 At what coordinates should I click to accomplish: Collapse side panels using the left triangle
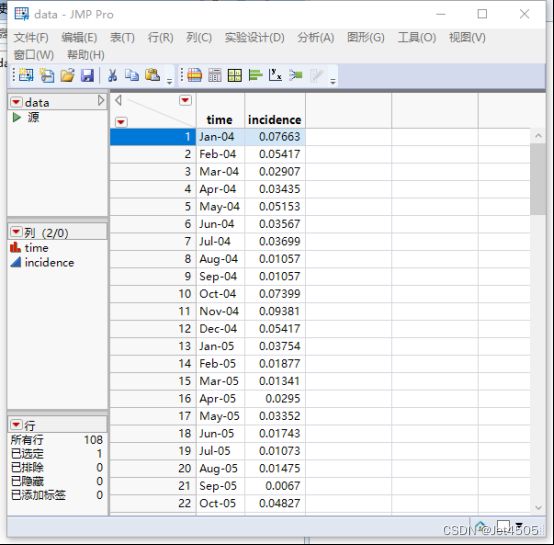tap(118, 100)
